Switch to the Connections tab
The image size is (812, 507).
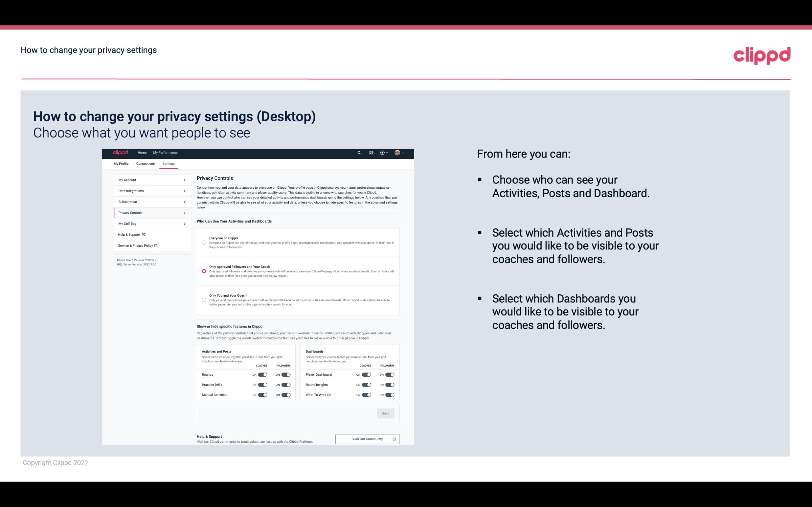pos(145,163)
